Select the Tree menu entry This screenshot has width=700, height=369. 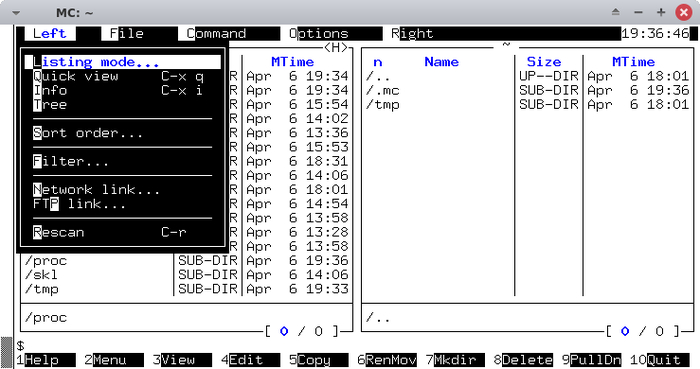tap(123, 105)
